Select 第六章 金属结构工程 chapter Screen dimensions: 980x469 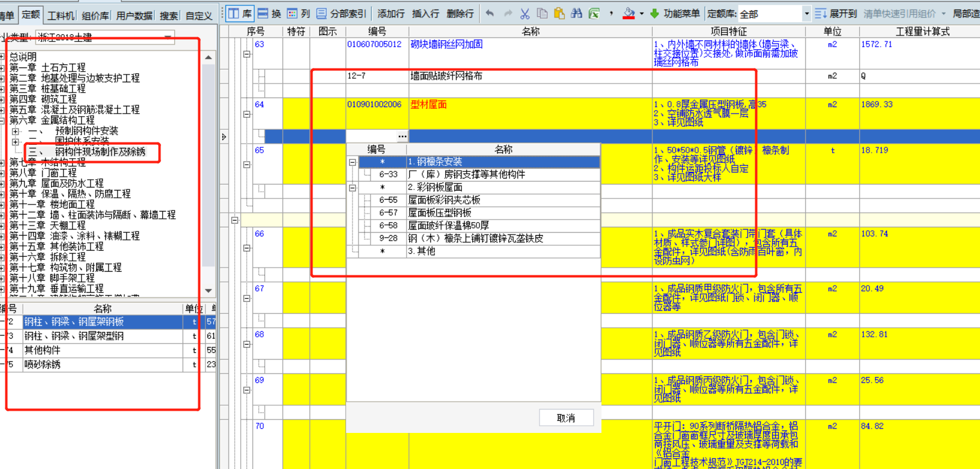(x=52, y=120)
